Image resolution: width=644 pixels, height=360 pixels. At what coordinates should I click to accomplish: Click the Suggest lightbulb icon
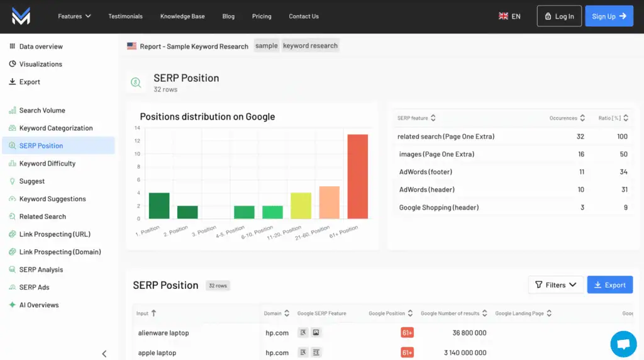13,181
